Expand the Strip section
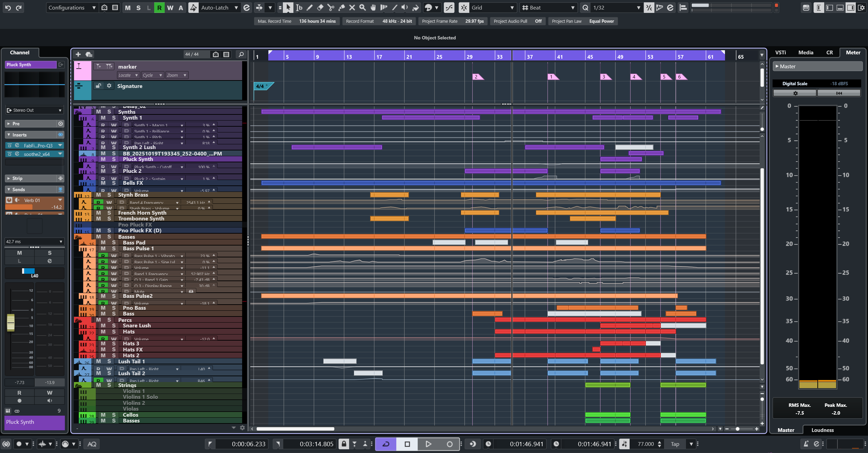Image resolution: width=868 pixels, height=453 pixels. point(17,178)
